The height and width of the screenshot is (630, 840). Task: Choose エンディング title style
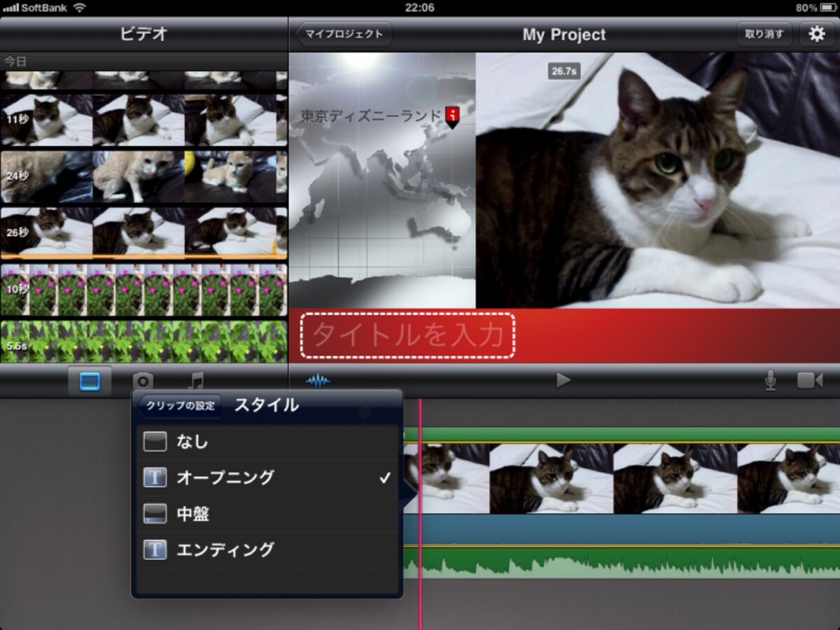click(267, 550)
